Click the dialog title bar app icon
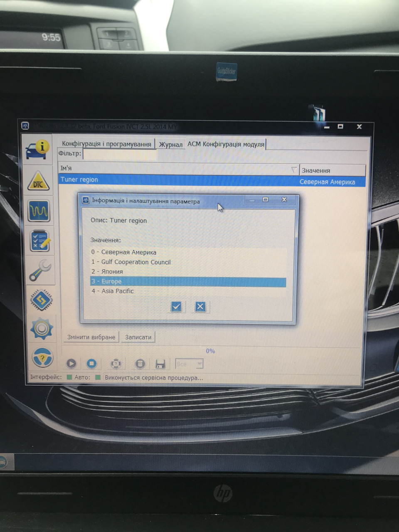Screen dimensions: 399x532 (x=86, y=200)
